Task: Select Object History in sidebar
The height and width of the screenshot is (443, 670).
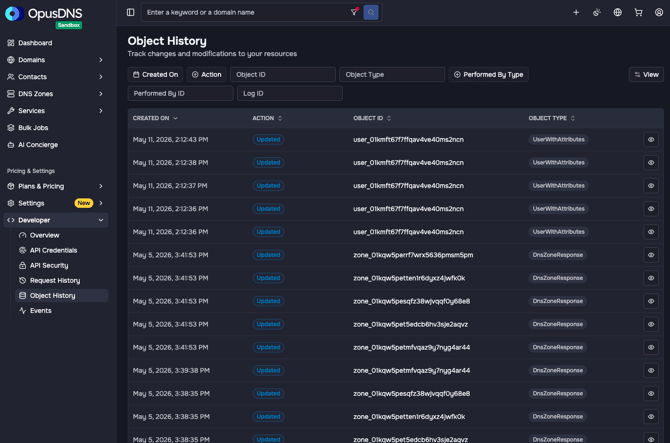Action: pos(62,296)
